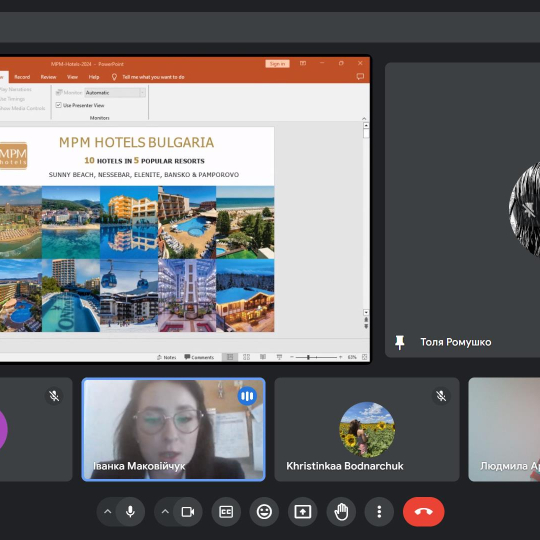Click the 63% zoom level value
Image resolution: width=540 pixels, height=540 pixels.
click(352, 357)
